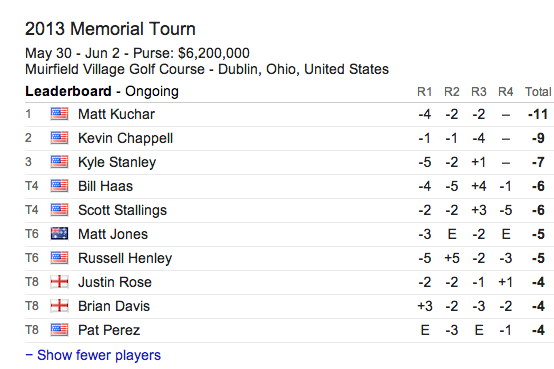The image size is (554, 369).
Task: Click the US flag beside Bill Haas
Action: [59, 186]
